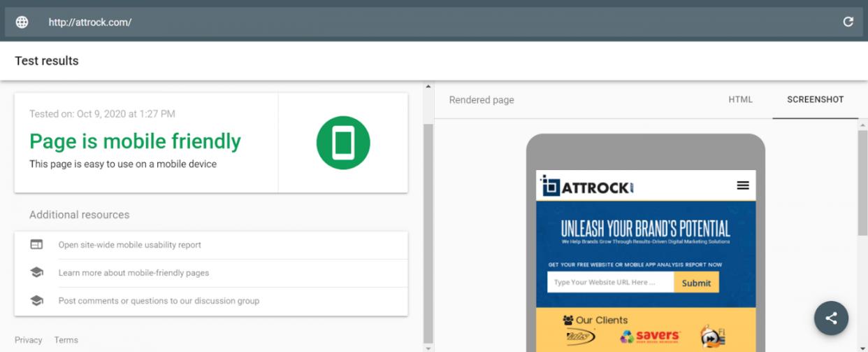
Task: Click the 'Page is mobile friendly' heading
Action: [x=135, y=141]
